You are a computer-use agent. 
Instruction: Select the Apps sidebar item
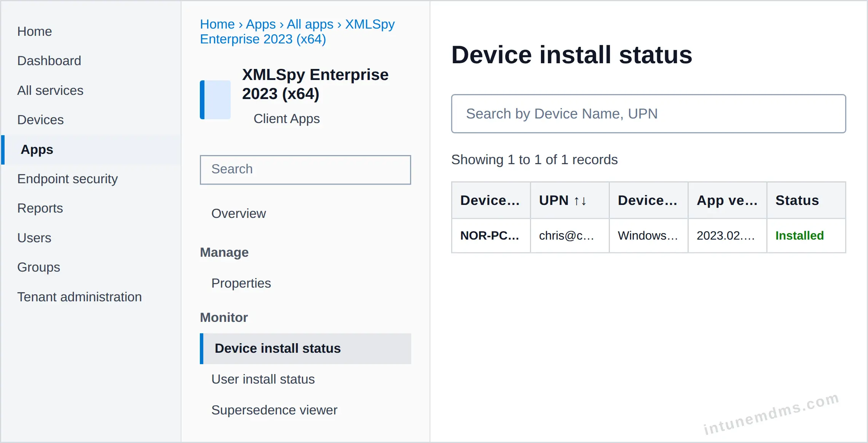click(x=91, y=150)
